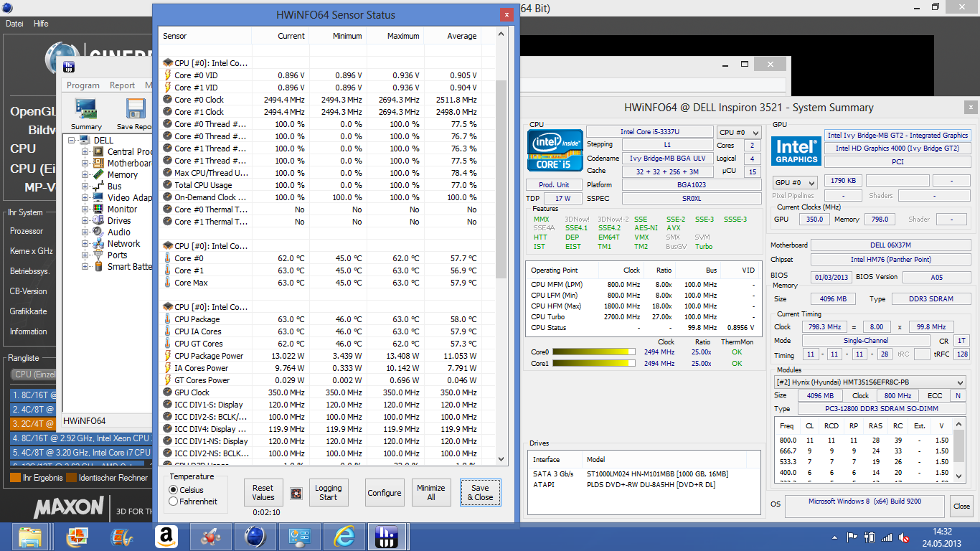Open the Report menu in HWiNFO64

pyautogui.click(x=122, y=85)
